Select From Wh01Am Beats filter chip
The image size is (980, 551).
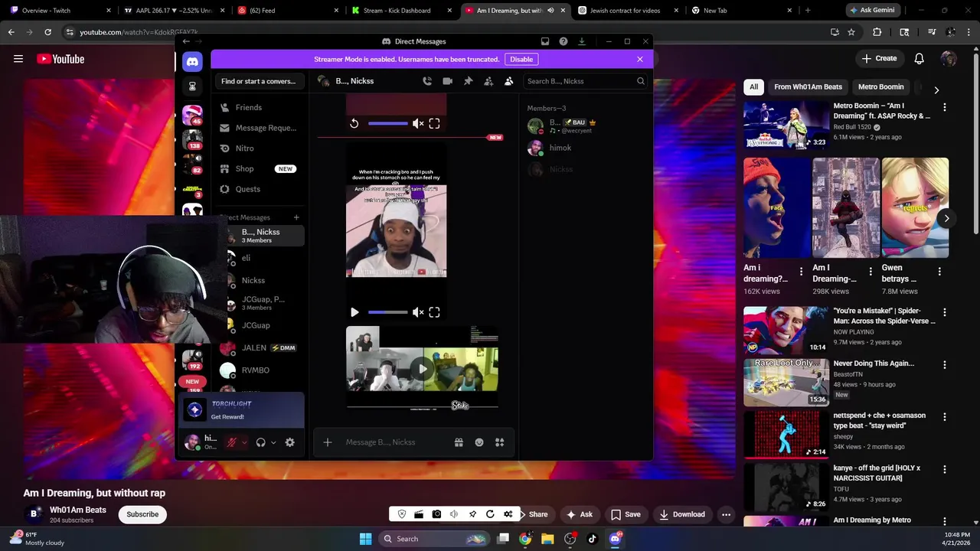pos(808,87)
